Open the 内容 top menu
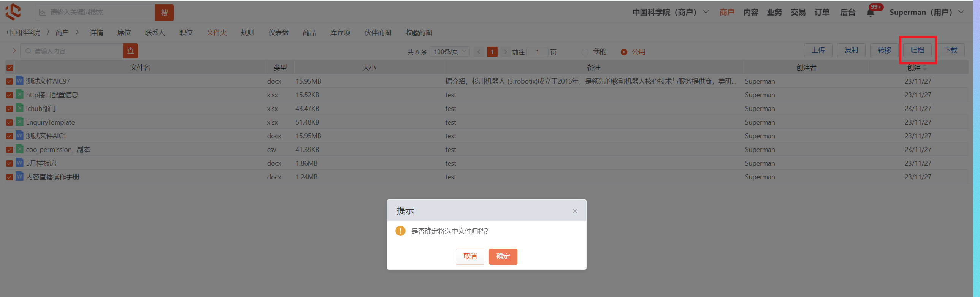 751,12
